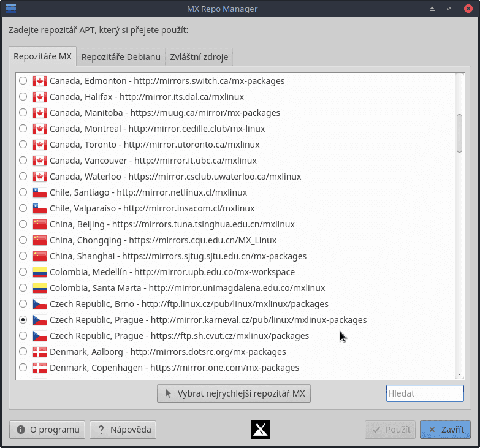The height and width of the screenshot is (448, 480).
Task: Open the Zvláštní zdroje tab
Action: (199, 57)
